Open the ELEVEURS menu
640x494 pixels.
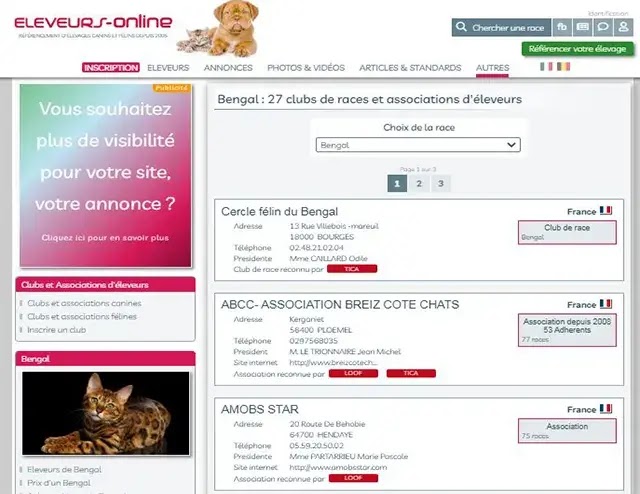click(x=168, y=68)
